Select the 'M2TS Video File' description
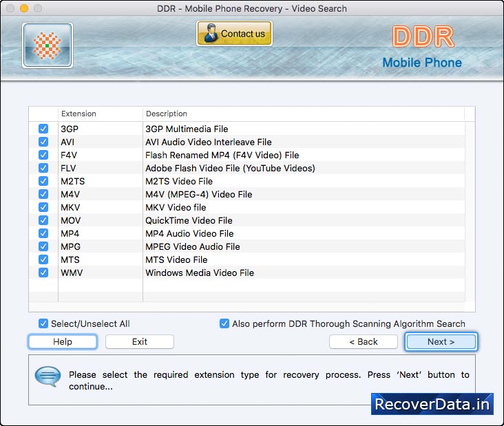The width and height of the screenshot is (504, 426). 179,181
